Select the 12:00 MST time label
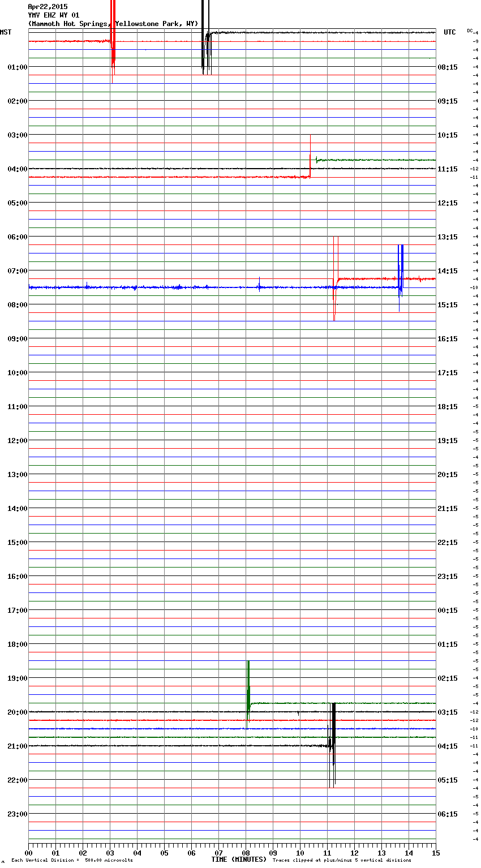Image resolution: width=481 pixels, height=868 pixels. (17, 441)
